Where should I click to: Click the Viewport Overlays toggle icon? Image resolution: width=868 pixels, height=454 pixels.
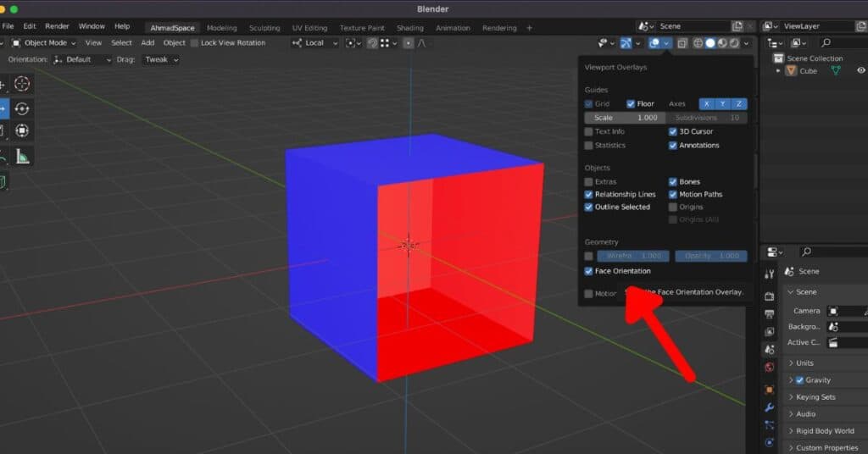pyautogui.click(x=654, y=43)
